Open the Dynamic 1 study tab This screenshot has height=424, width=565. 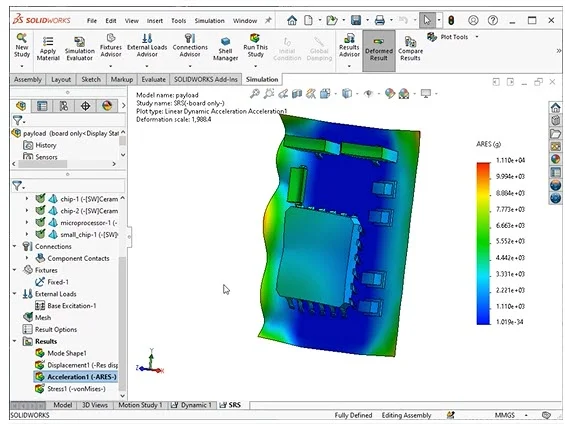point(192,405)
